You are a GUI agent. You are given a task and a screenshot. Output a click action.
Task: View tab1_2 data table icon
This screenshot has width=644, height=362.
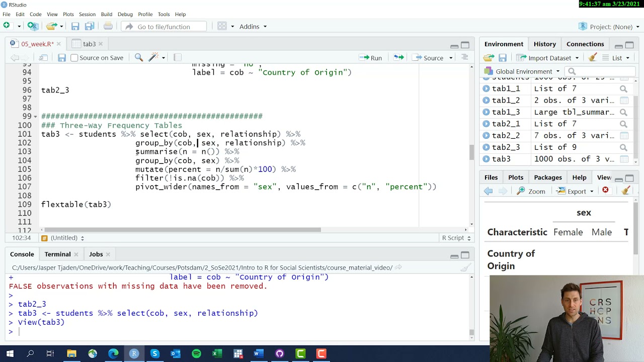pos(624,100)
